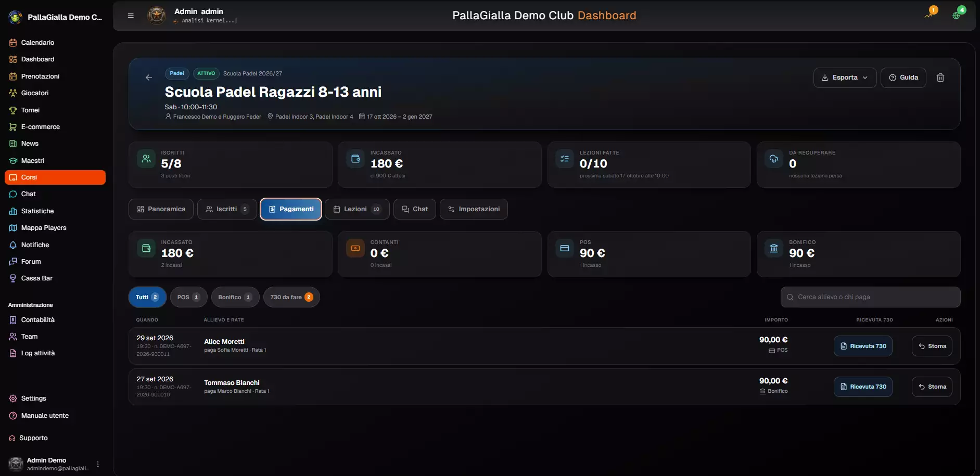980x476 pixels.
Task: Open the Admin Demo options three-dot menu
Action: click(x=98, y=464)
